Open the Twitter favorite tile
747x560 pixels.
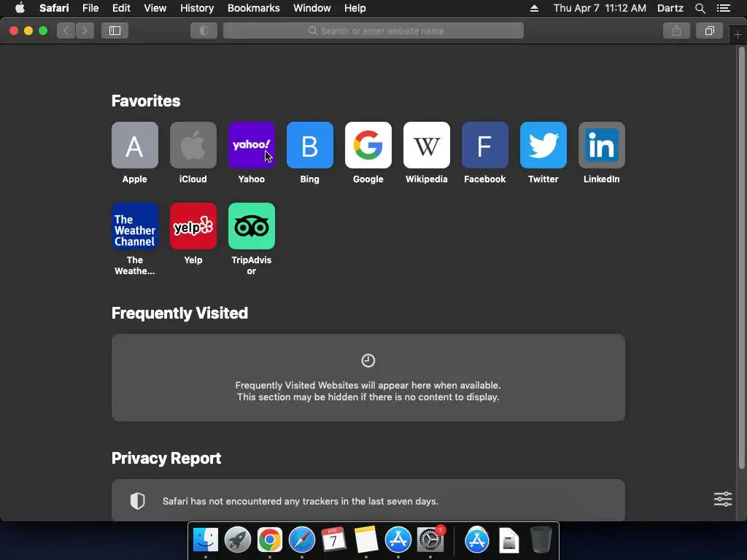click(543, 145)
